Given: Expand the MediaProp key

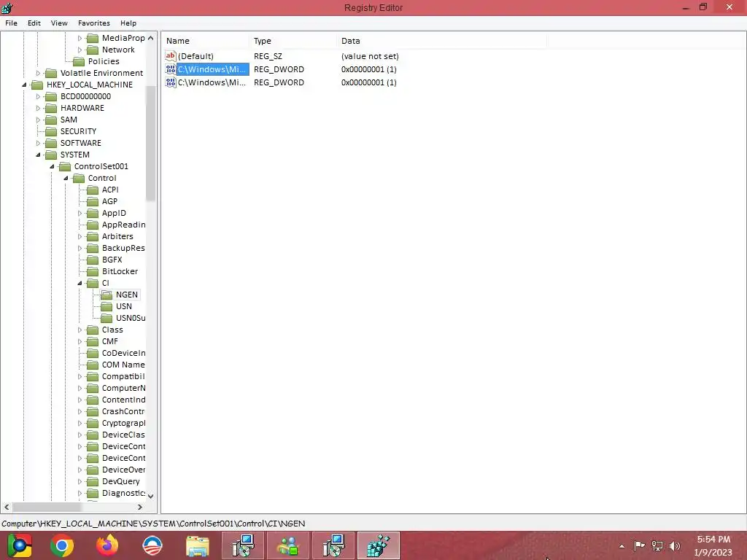Looking at the screenshot, I should tap(80, 38).
